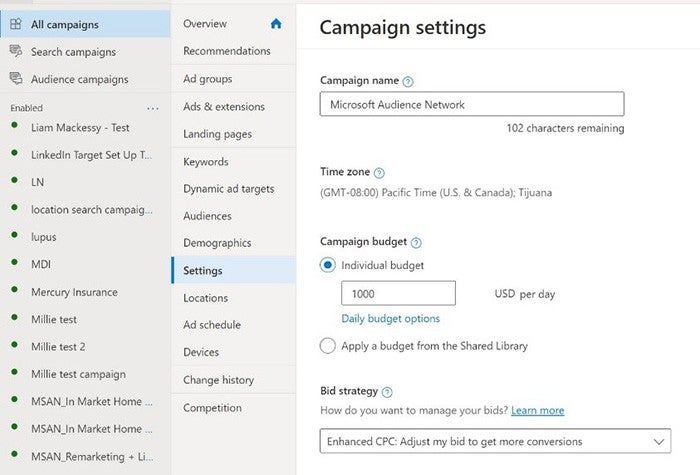Open the Campaign name help icon
The image size is (700, 475).
coord(408,82)
